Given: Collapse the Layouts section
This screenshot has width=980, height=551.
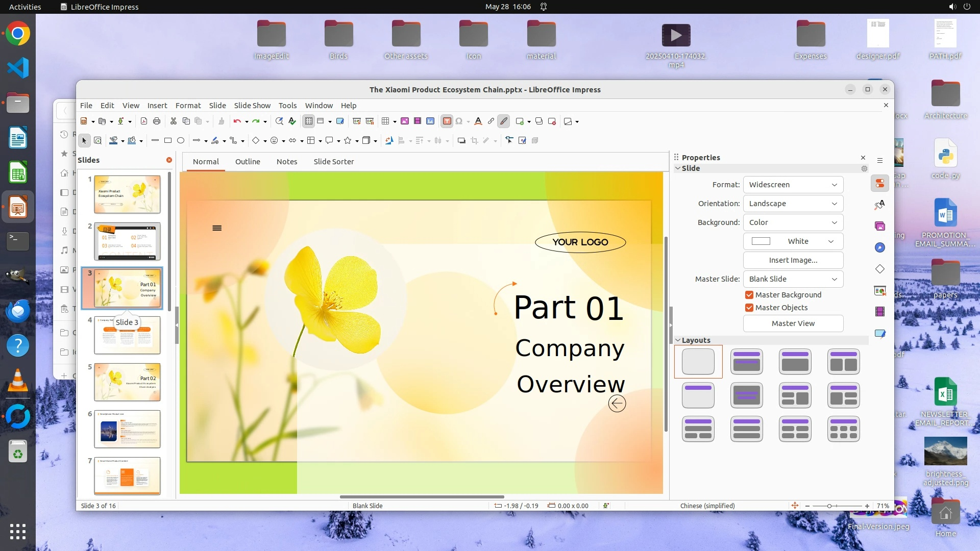Looking at the screenshot, I should pyautogui.click(x=678, y=340).
